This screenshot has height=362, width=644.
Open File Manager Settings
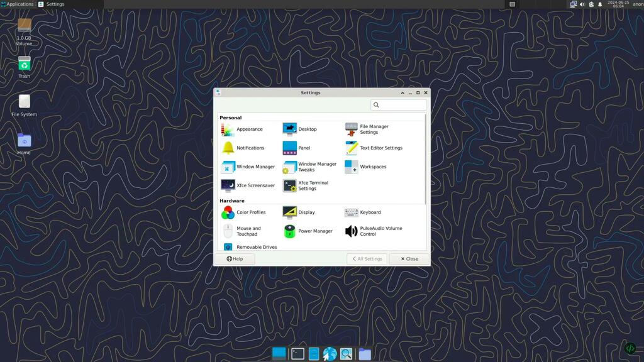[x=367, y=129]
